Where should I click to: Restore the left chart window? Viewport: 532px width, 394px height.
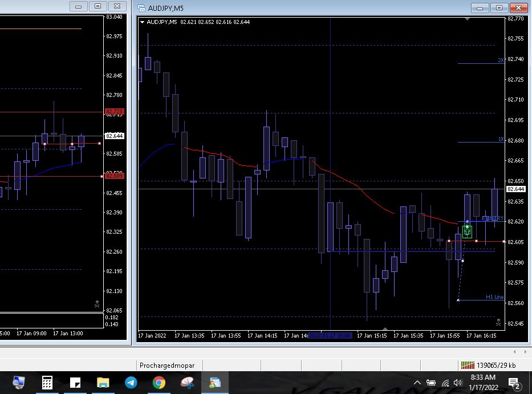coord(98,6)
